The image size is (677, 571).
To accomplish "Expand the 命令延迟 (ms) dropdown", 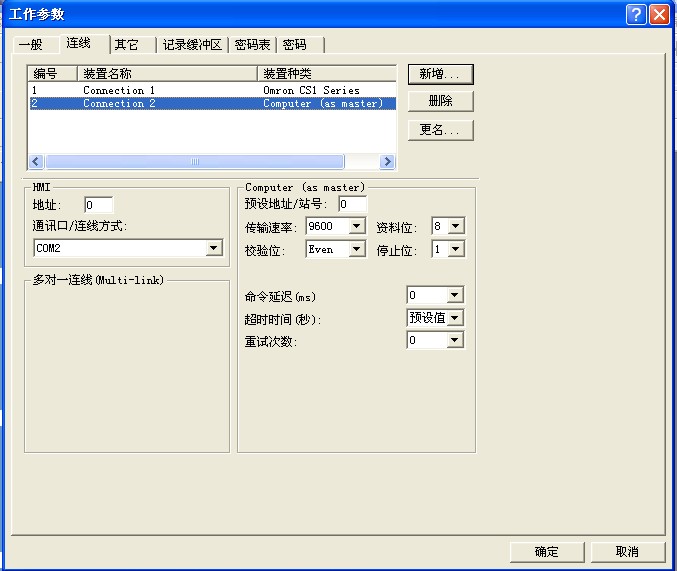I will coord(455,295).
